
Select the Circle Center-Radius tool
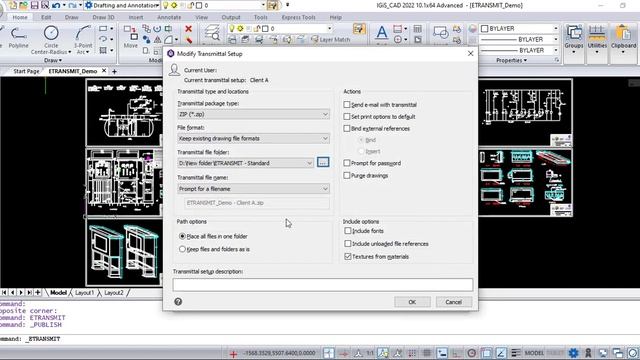tap(51, 39)
